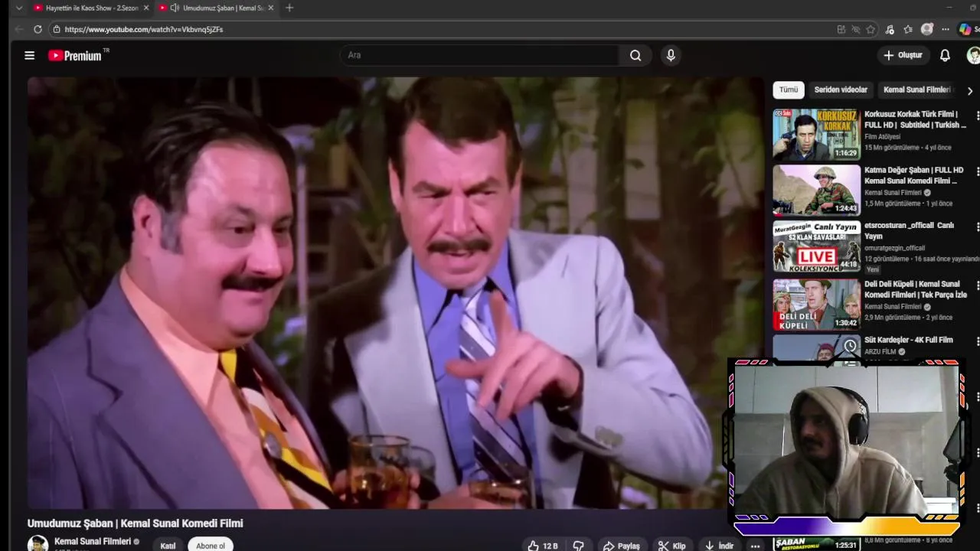
Task: Open the YouTube hamburger guide menu
Action: [x=29, y=55]
